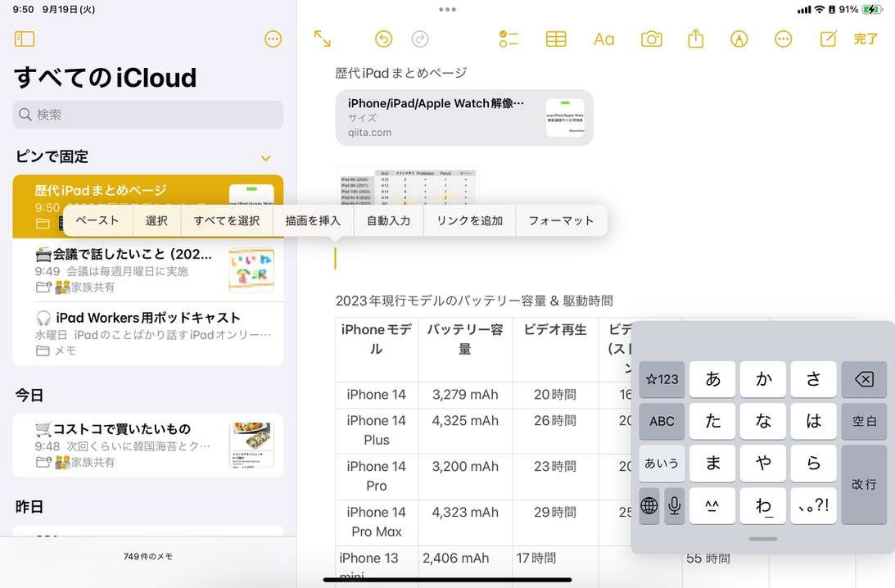This screenshot has width=895, height=588.
Task: Switch keyboard to ABC mode
Action: pos(662,421)
